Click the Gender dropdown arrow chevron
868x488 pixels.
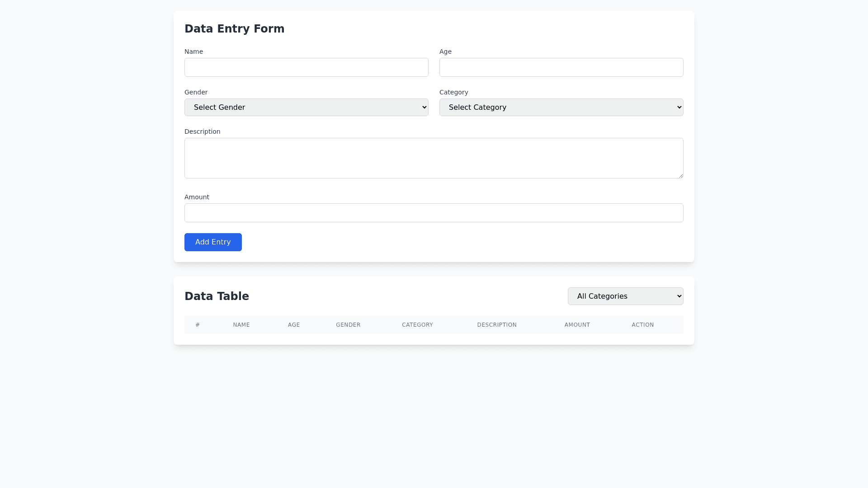424,107
